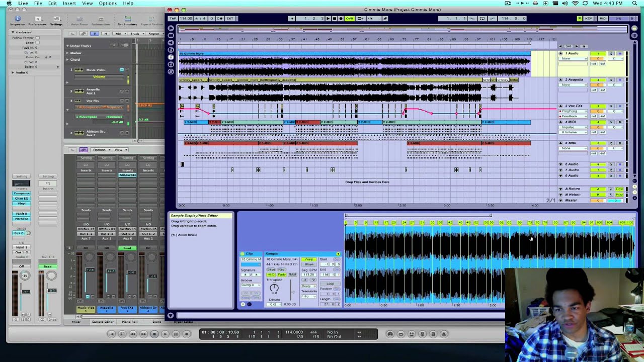This screenshot has width=644, height=362.
Task: Open the Plug-In Device Browser icon
Action: pyautogui.click(x=171, y=43)
